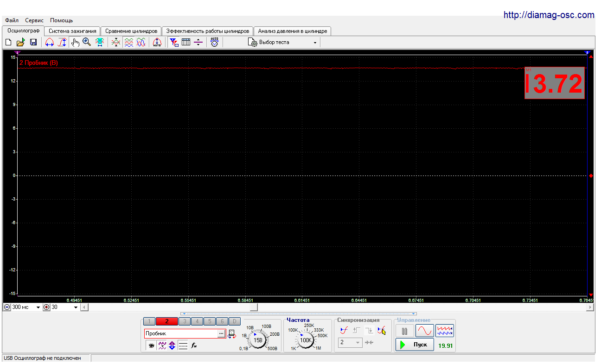
Task: Click the AUTO voltmeter toolbar icon
Action: tap(214, 42)
